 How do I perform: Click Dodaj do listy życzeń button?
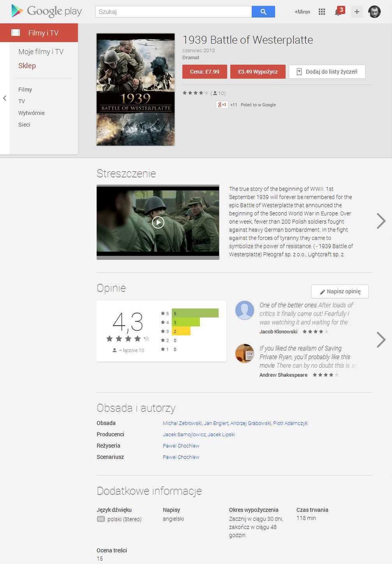[x=327, y=72]
